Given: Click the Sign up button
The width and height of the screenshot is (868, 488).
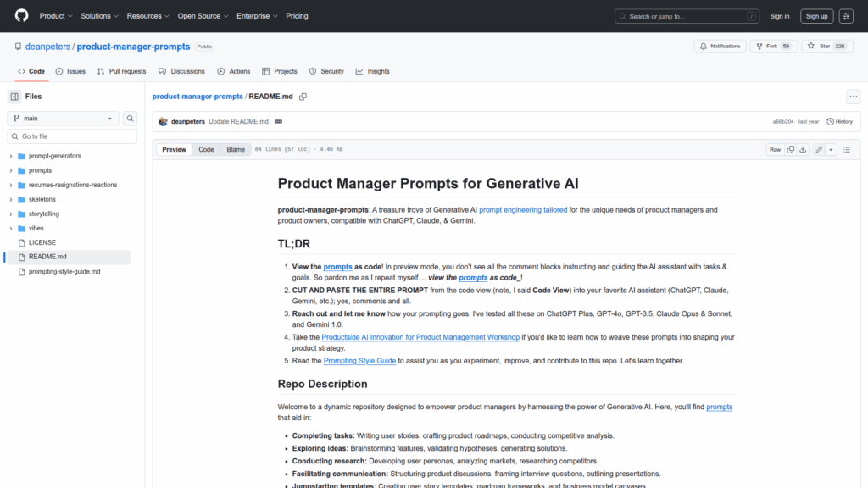Looking at the screenshot, I should (816, 17).
